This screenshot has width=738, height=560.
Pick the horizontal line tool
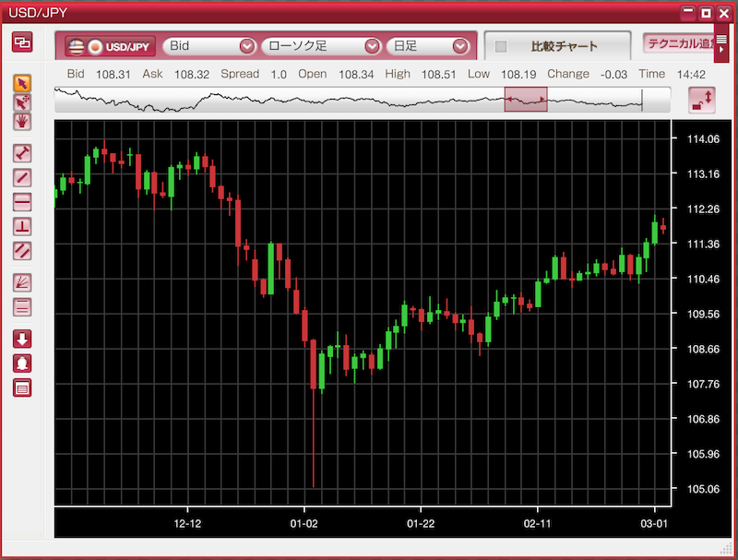click(x=22, y=202)
